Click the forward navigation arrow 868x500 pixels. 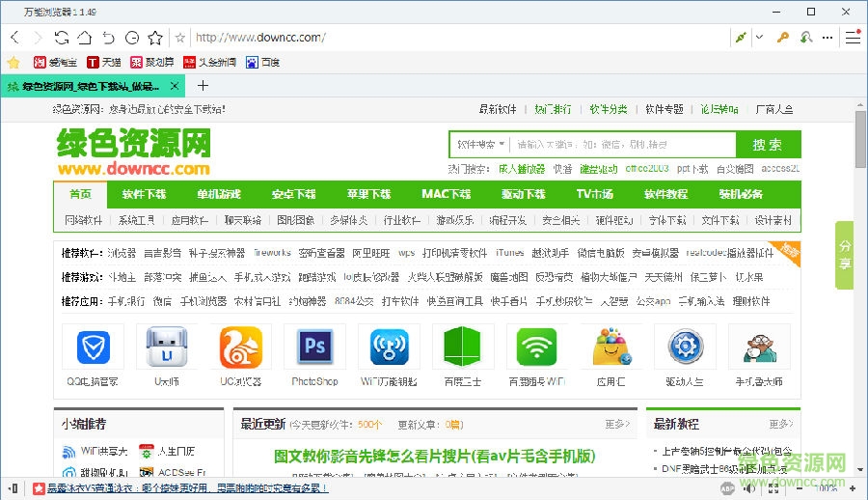click(38, 37)
